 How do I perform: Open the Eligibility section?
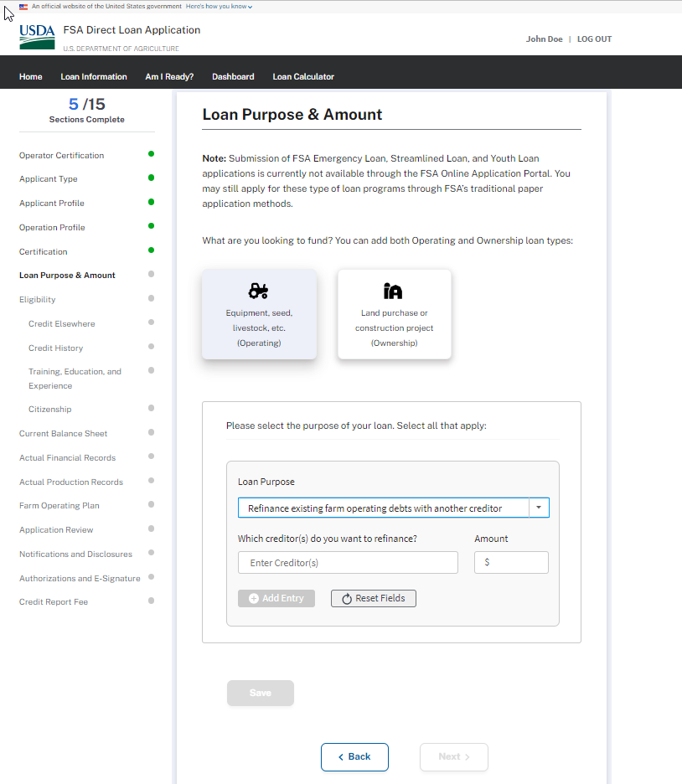pyautogui.click(x=38, y=300)
